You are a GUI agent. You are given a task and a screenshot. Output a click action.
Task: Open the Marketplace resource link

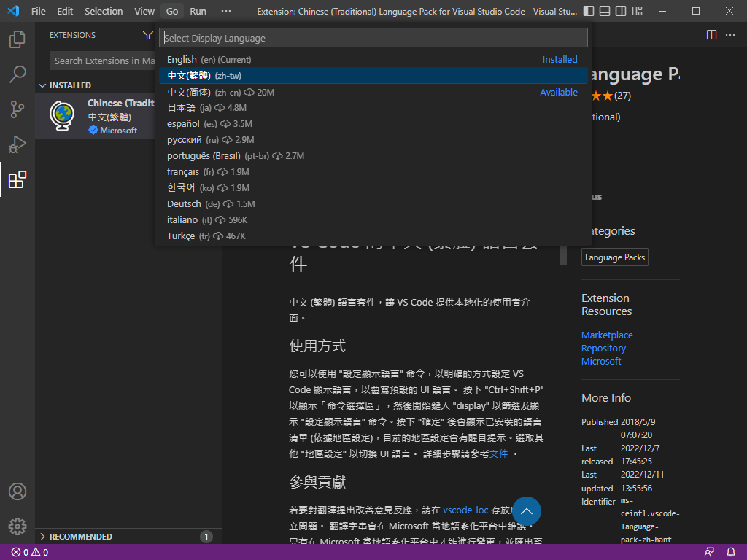[607, 335]
